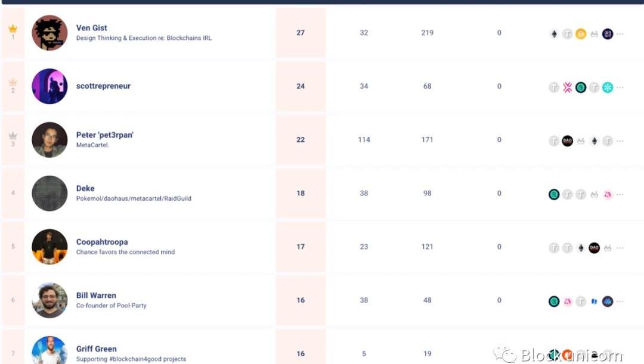The width and height of the screenshot is (644, 364).
Task: Click the dark blue circular icon in Bill Warren's row
Action: tap(608, 301)
